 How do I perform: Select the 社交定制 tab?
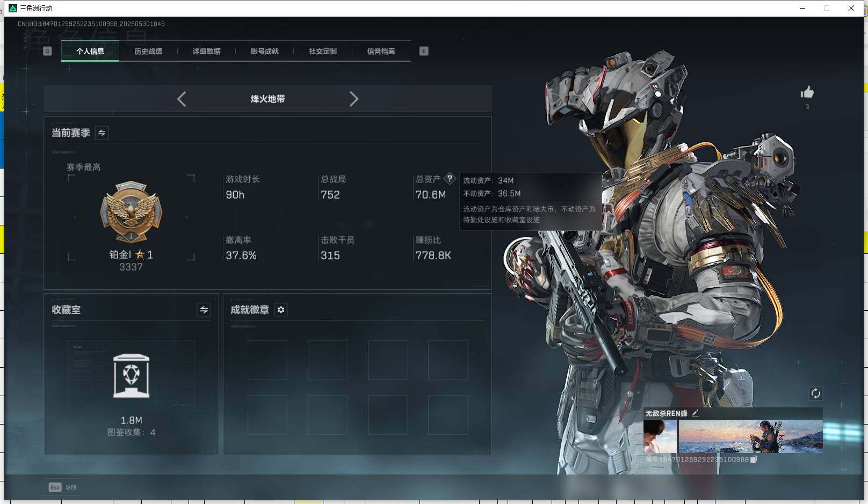322,52
